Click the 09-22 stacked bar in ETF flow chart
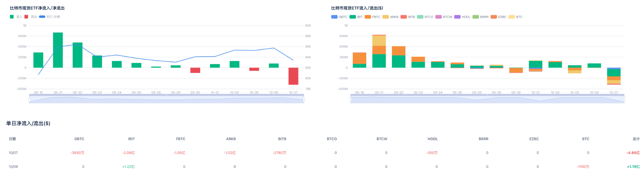The height and width of the screenshot is (175, 644). point(399,57)
